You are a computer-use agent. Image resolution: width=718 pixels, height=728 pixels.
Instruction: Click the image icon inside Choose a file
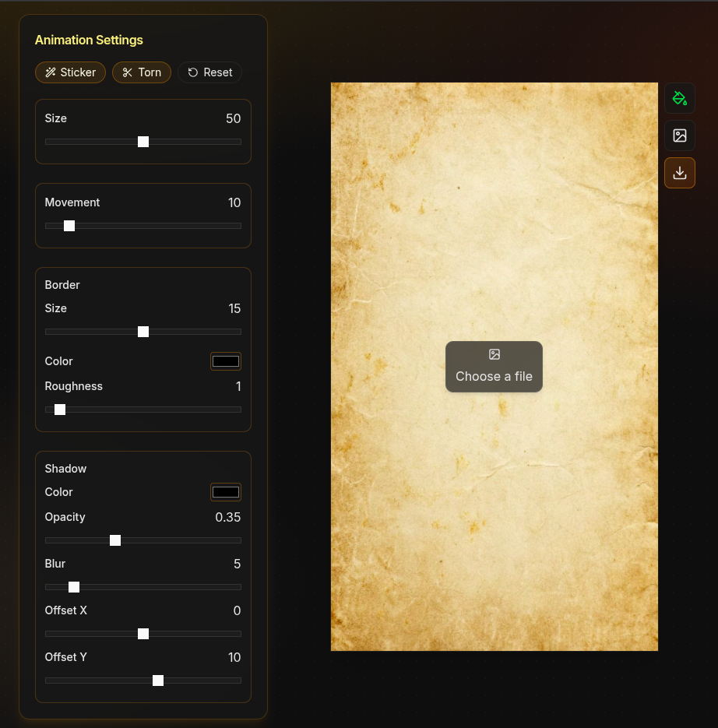(x=495, y=353)
